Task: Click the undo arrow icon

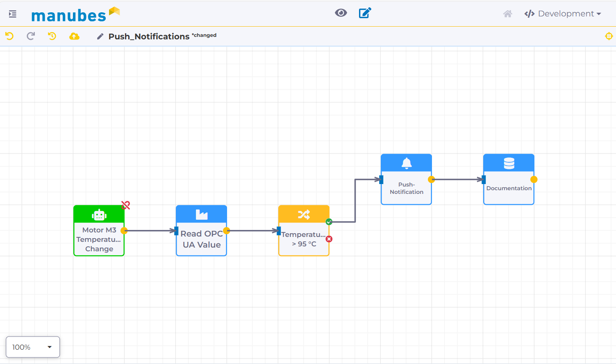Action: [9, 36]
